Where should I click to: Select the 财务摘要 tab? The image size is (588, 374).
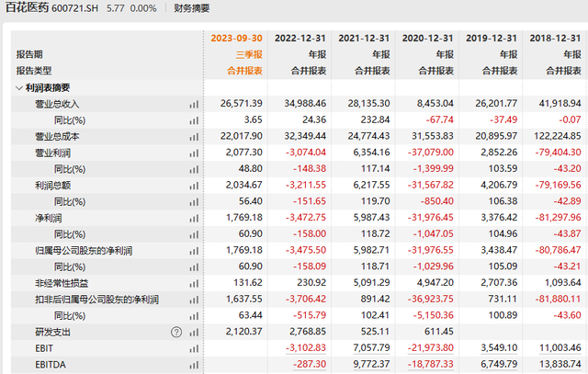point(192,8)
